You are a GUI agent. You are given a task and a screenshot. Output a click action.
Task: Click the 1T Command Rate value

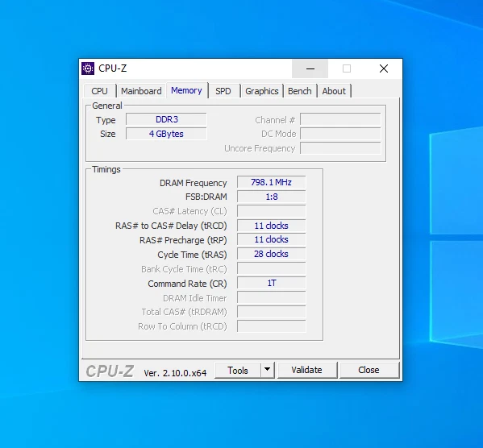272,283
